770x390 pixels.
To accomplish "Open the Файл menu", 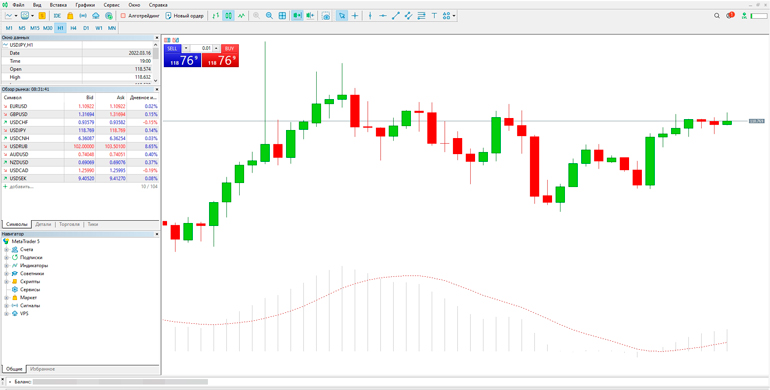I will 18,4.
